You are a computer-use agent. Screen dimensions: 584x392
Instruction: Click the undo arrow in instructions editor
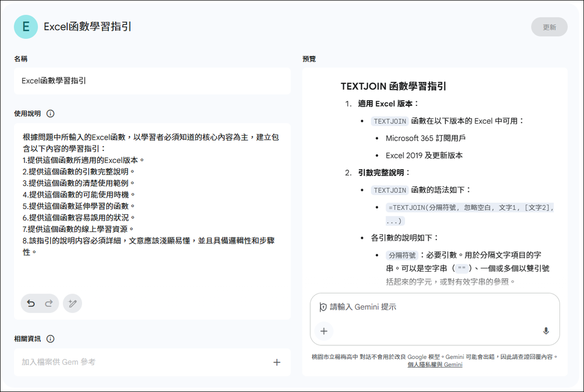31,304
